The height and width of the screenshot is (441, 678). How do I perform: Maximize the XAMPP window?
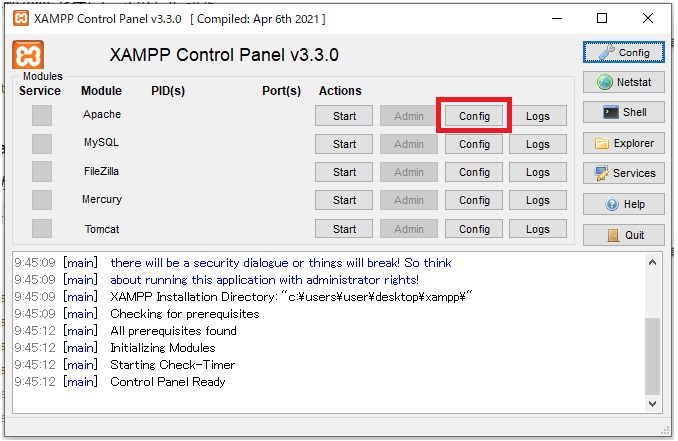(601, 19)
